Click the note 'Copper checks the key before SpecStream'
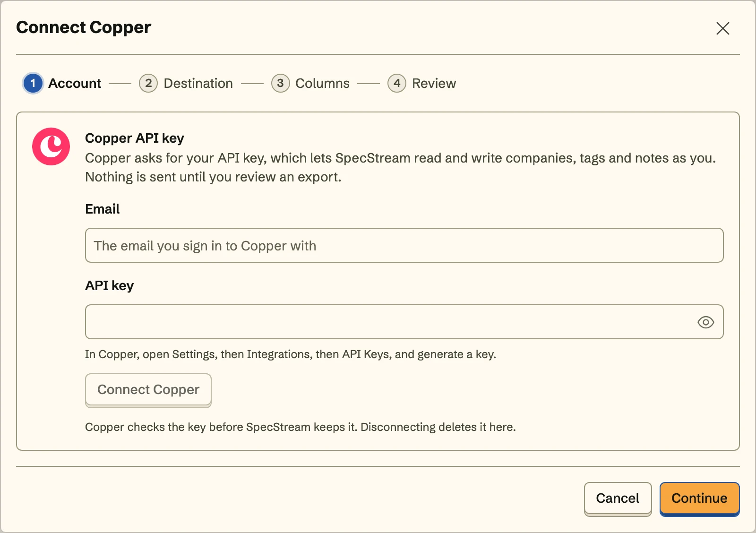The image size is (756, 533). [301, 427]
